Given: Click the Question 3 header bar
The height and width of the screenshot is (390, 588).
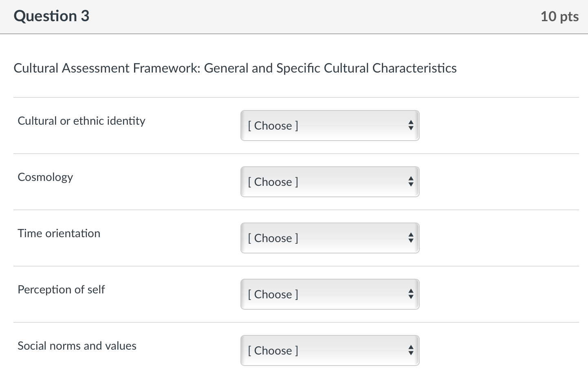Looking at the screenshot, I should (51, 16).
